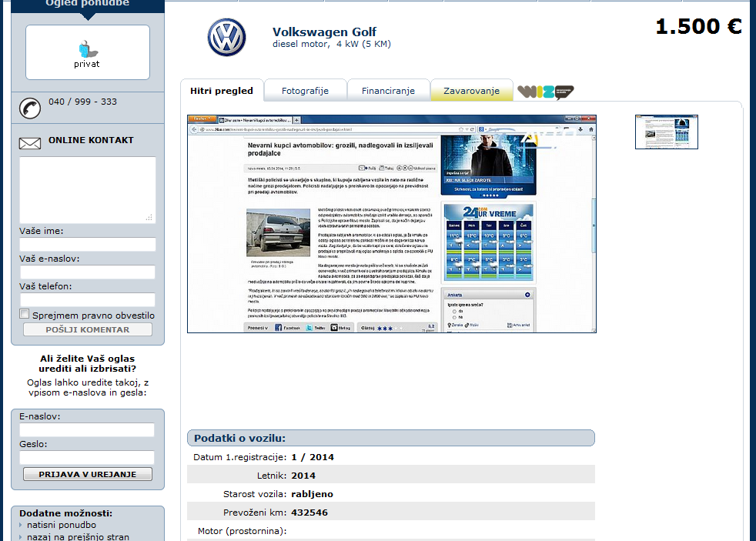The width and height of the screenshot is (756, 541).
Task: Click the Dodatne možnosti heading
Action: (x=65, y=513)
